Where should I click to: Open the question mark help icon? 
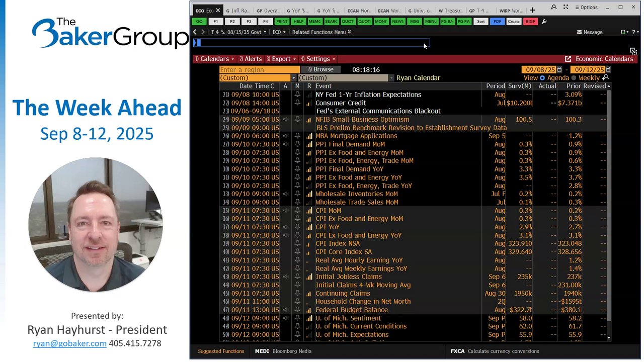pos(634,32)
